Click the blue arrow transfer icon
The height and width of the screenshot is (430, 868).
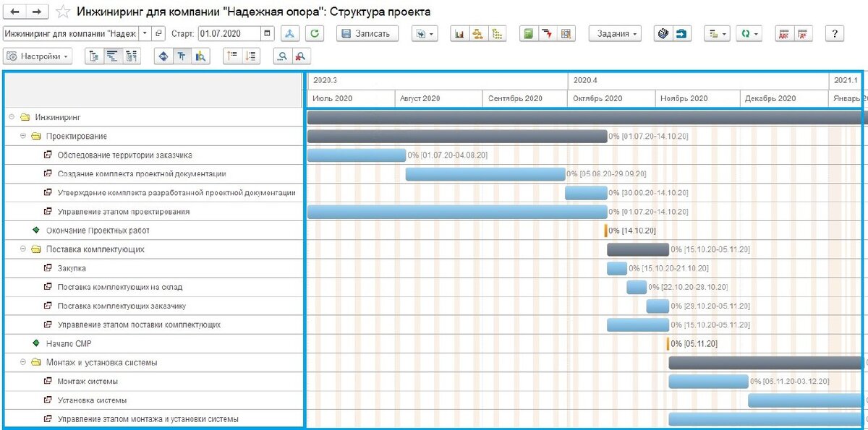click(682, 33)
